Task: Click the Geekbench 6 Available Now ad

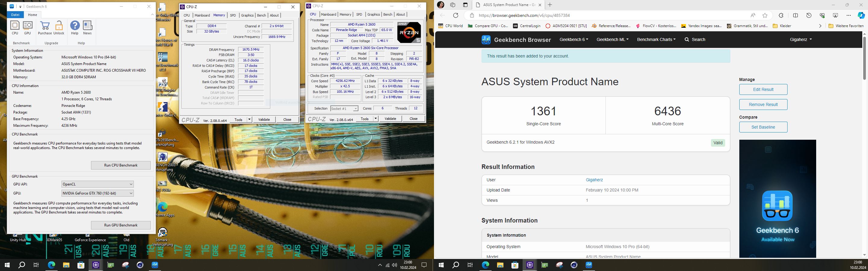Action: coord(777,199)
